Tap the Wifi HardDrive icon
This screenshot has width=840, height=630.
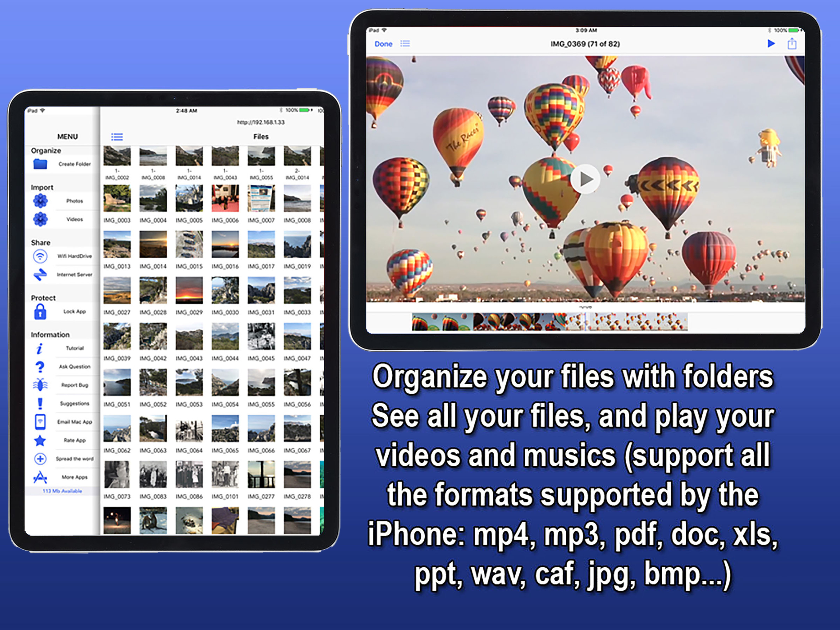(40, 256)
